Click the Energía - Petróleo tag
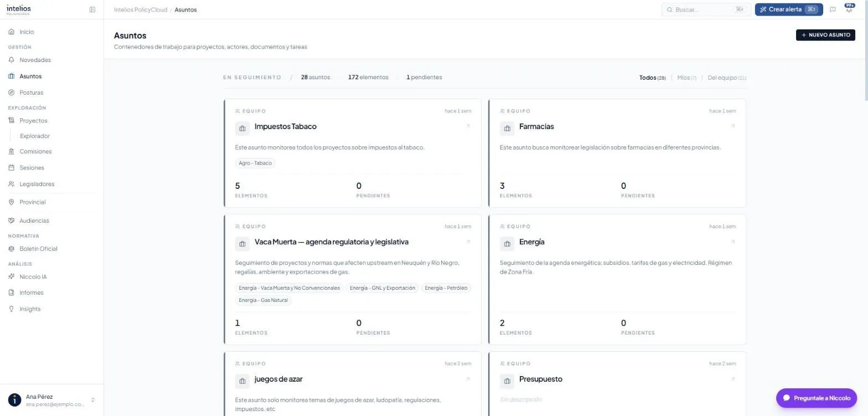This screenshot has width=868, height=416. tap(446, 288)
